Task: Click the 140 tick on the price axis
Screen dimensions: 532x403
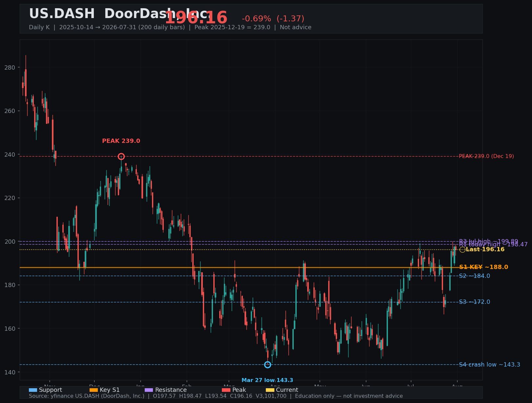Action: pos(10,372)
